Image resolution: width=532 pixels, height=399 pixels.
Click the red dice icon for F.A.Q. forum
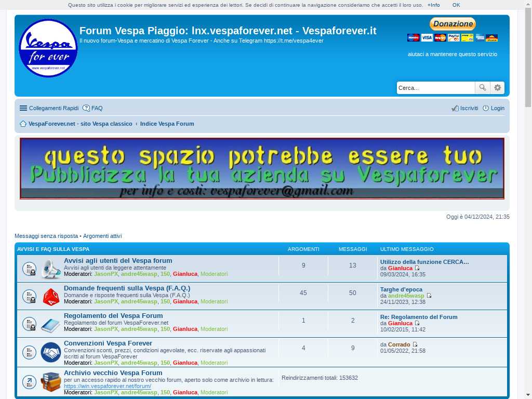51,297
